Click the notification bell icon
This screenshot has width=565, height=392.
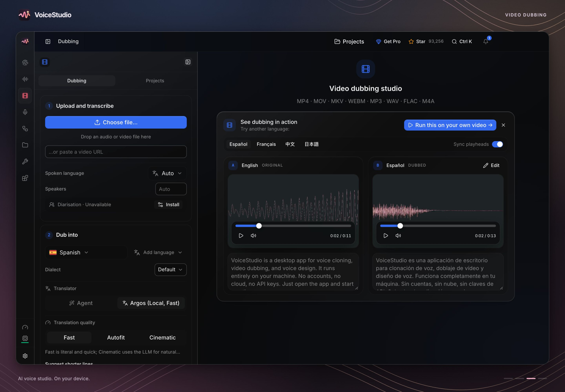tap(486, 41)
